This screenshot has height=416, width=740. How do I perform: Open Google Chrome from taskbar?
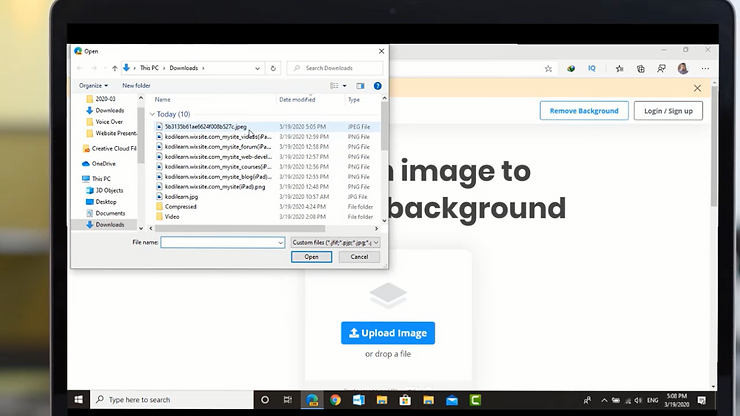point(336,400)
